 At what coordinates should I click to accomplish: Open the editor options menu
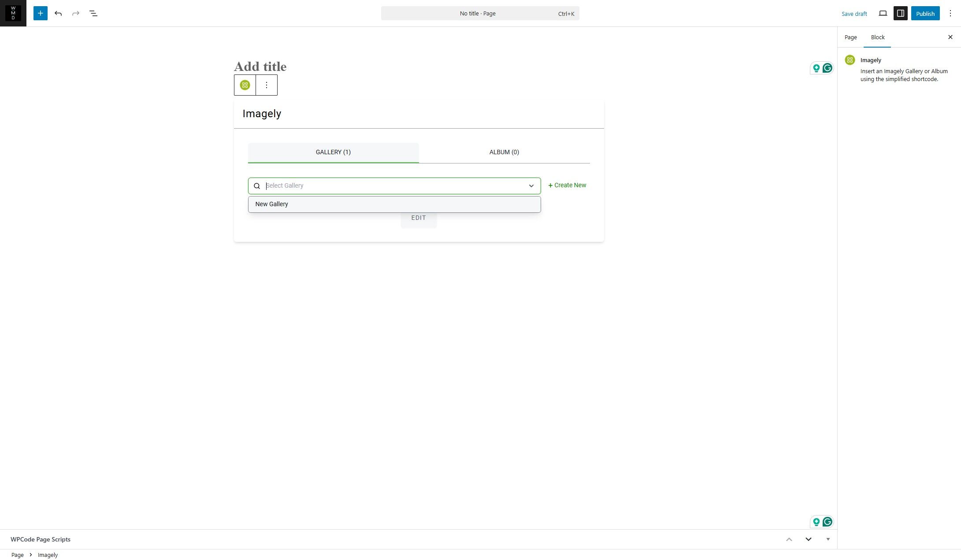(950, 13)
